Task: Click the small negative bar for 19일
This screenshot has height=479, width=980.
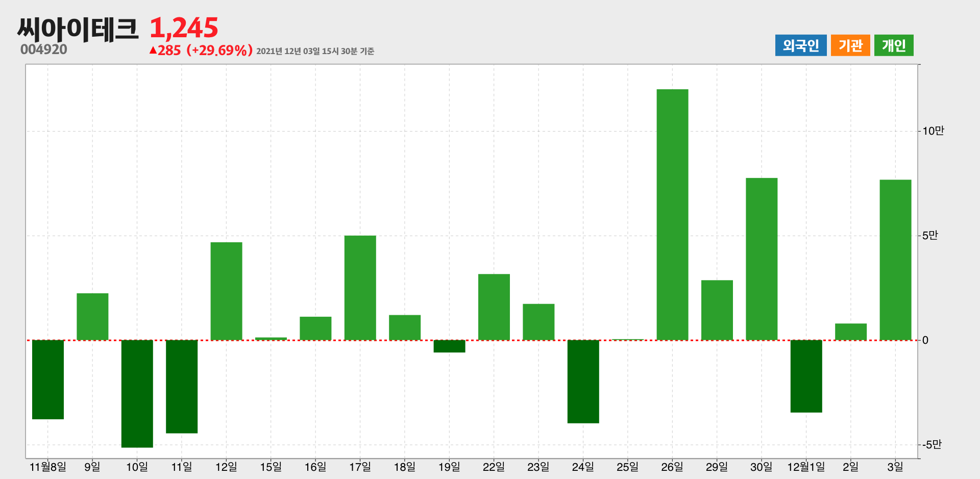Action: tap(449, 346)
